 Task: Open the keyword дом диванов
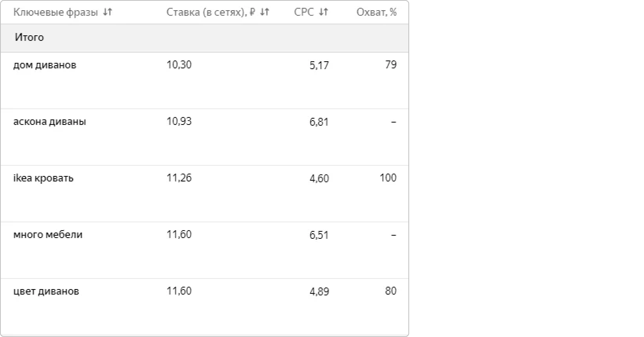[45, 65]
